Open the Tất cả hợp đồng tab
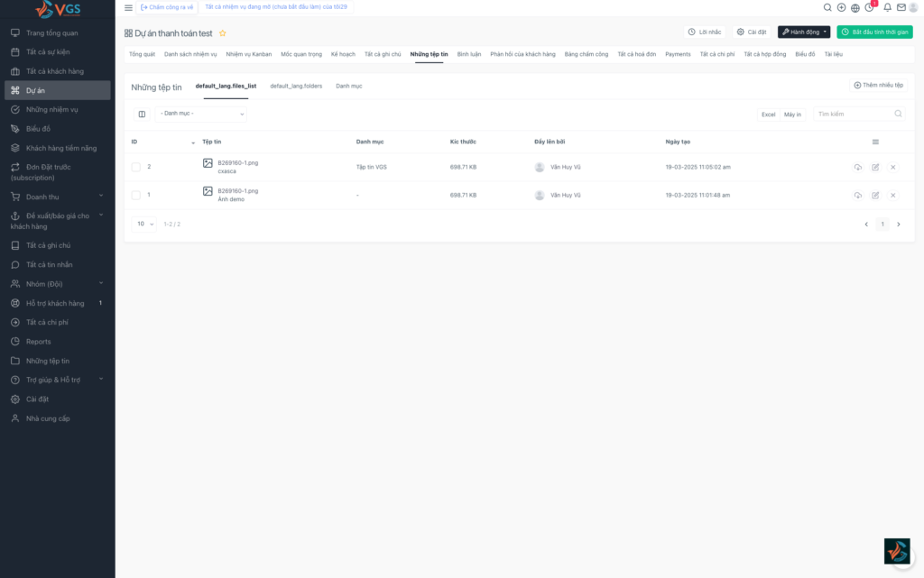Viewport: 924px width, 578px height. (x=764, y=54)
